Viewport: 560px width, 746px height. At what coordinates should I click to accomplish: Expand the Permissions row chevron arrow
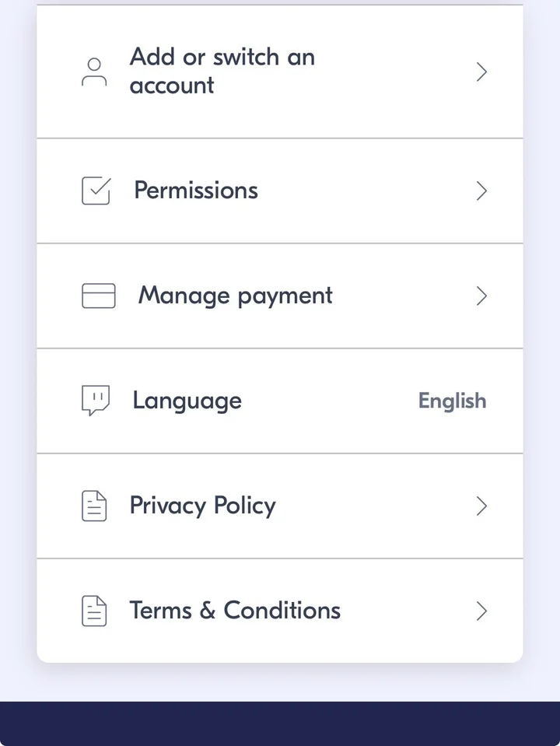click(481, 191)
